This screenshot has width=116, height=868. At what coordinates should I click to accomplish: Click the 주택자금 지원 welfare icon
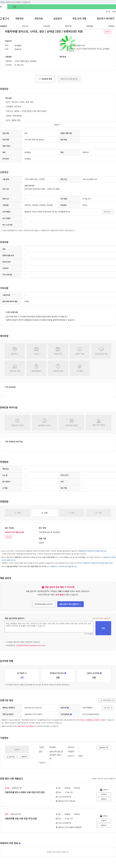[x=14, y=368]
